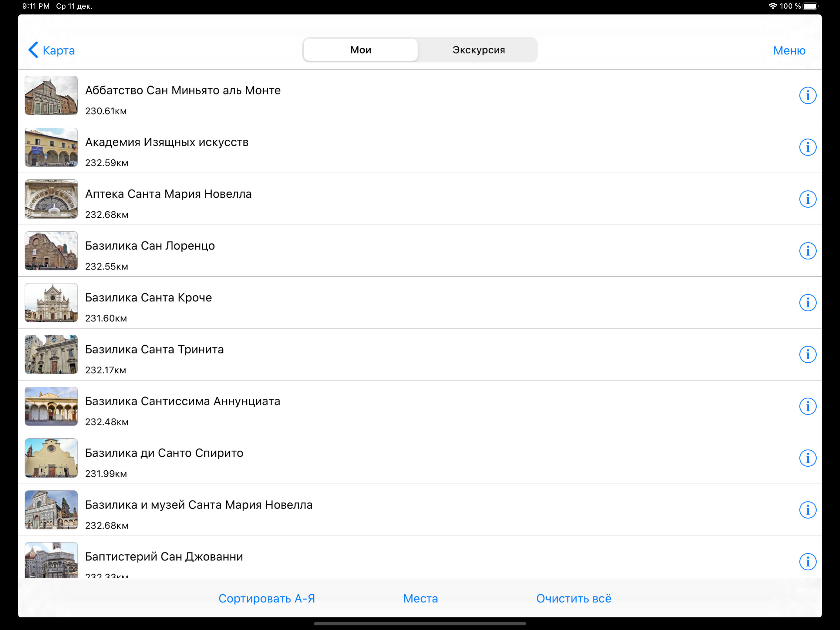Tap thumbnail of Базилика ди Санто Спирито

(51, 458)
